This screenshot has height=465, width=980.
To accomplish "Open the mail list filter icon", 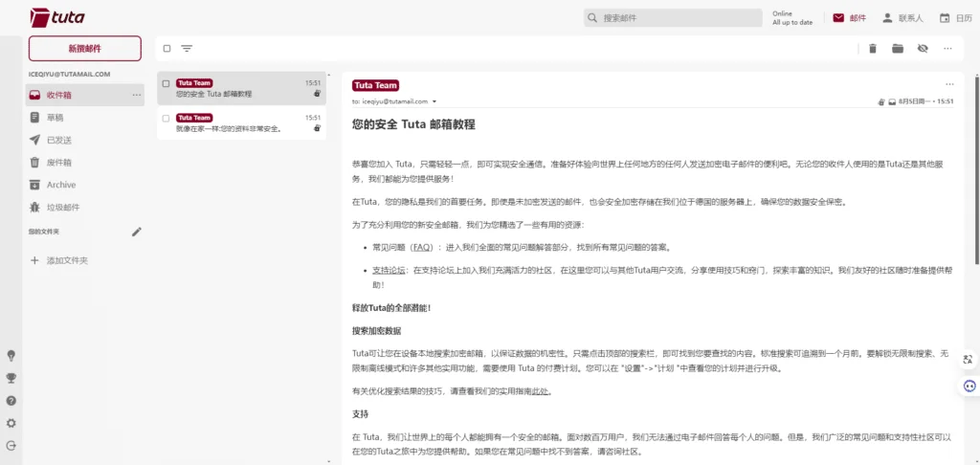I will [187, 48].
